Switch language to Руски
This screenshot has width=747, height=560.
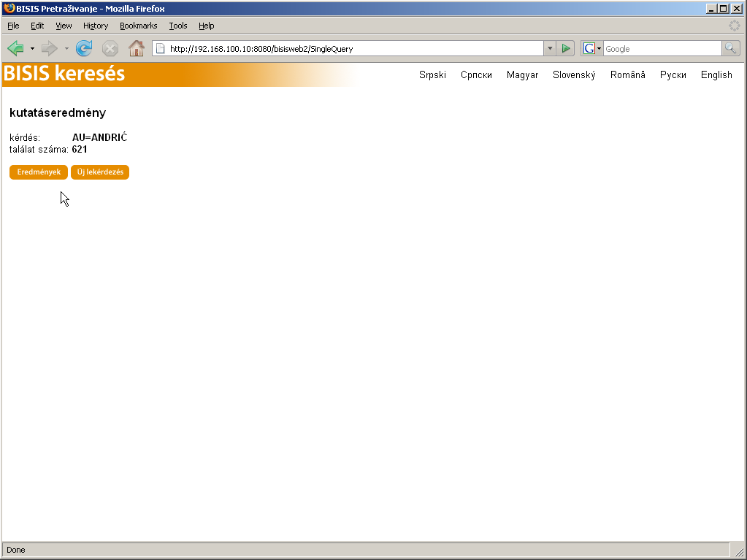[673, 74]
